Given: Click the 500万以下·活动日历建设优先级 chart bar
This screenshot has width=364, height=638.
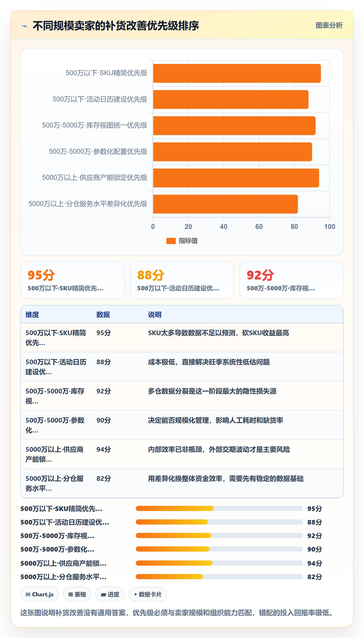Looking at the screenshot, I should tap(231, 99).
